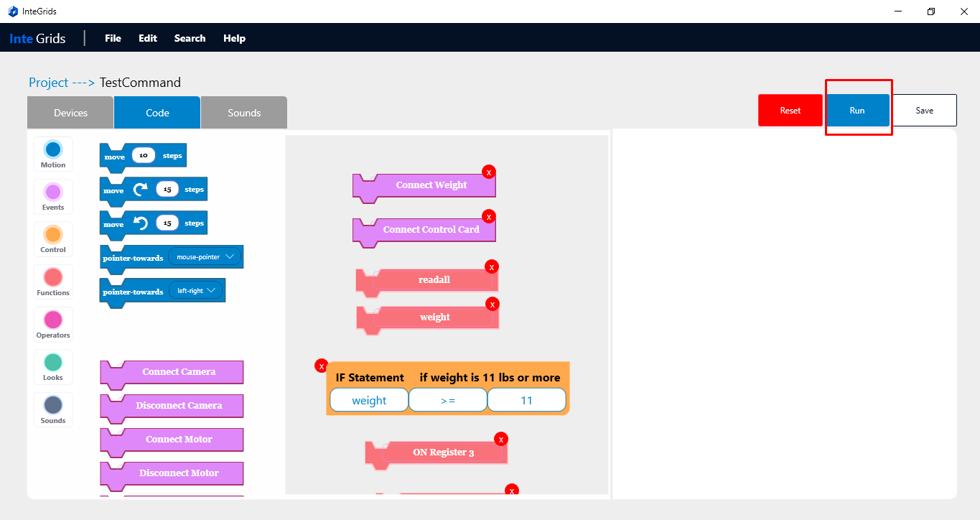Edit steps value in move 10 block

tap(144, 155)
